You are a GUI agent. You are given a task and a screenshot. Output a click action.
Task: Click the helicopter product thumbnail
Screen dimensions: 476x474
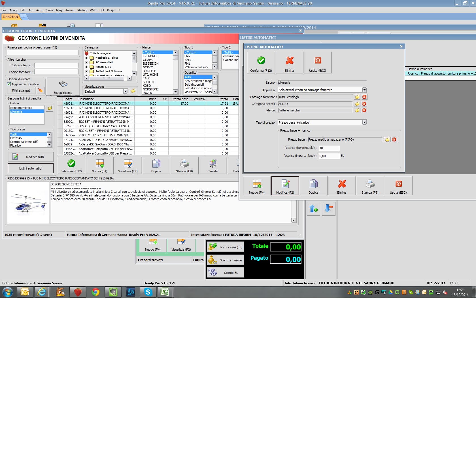28,203
